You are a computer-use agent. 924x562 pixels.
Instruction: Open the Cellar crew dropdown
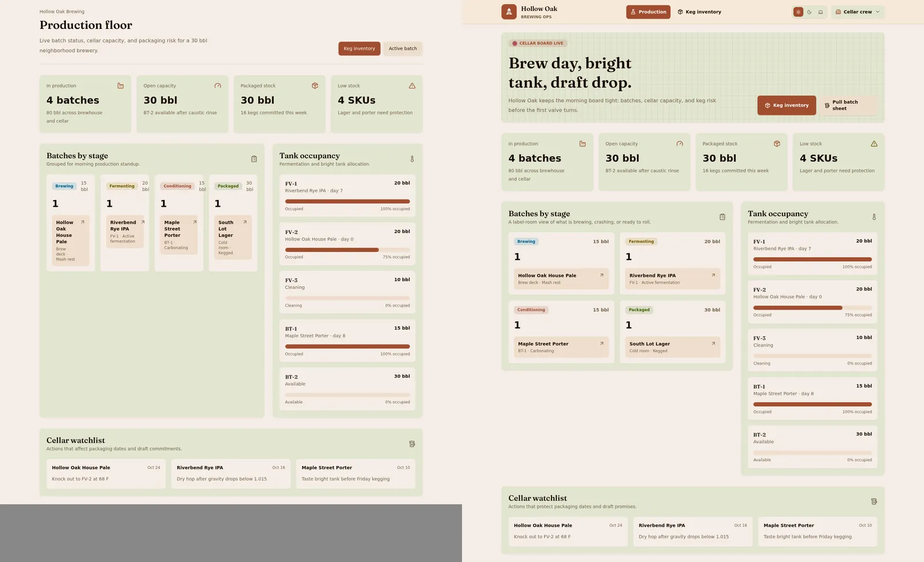tap(858, 12)
